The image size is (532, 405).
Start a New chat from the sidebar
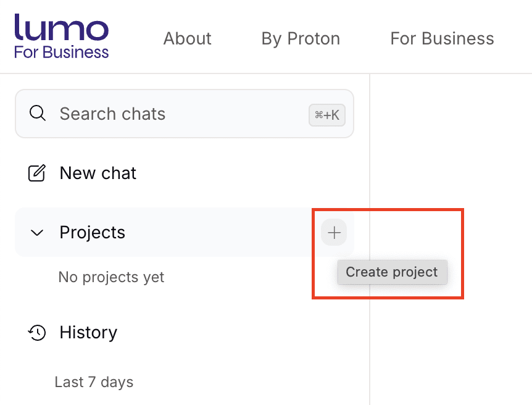pyautogui.click(x=98, y=173)
